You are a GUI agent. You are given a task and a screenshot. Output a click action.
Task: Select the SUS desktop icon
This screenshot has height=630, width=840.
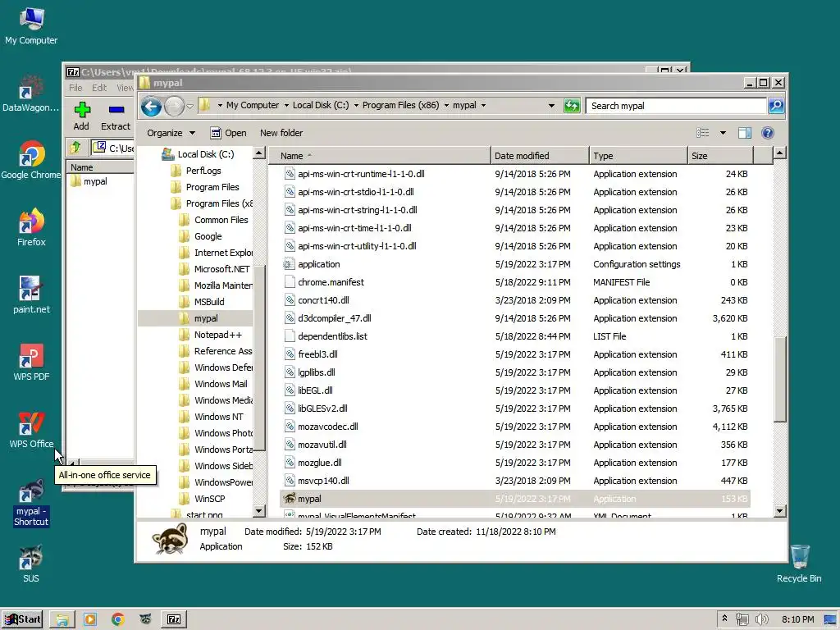click(x=30, y=564)
